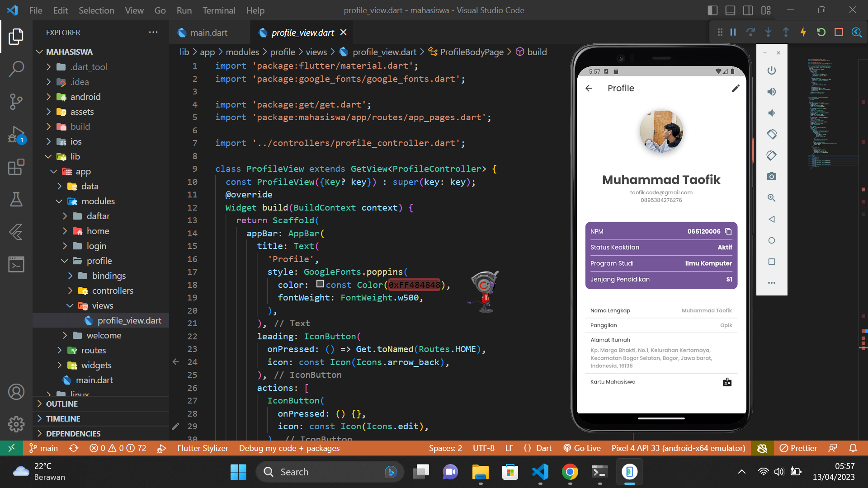Screen dimensions: 868x488
Task: Click Prettier in status bar
Action: [x=799, y=448]
